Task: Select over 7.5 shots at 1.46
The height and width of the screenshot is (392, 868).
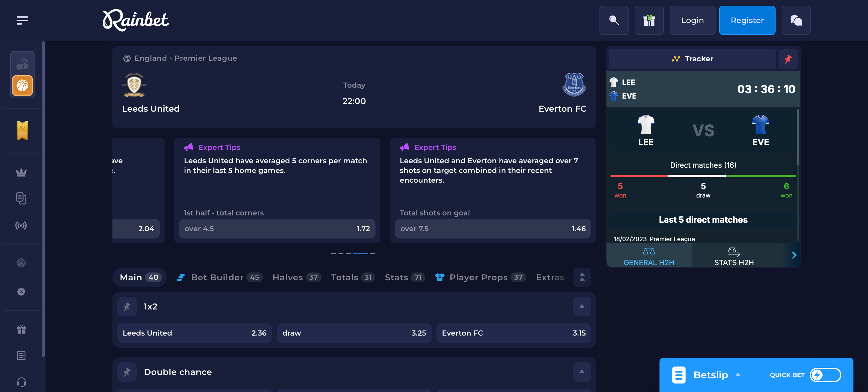Action: coord(492,229)
